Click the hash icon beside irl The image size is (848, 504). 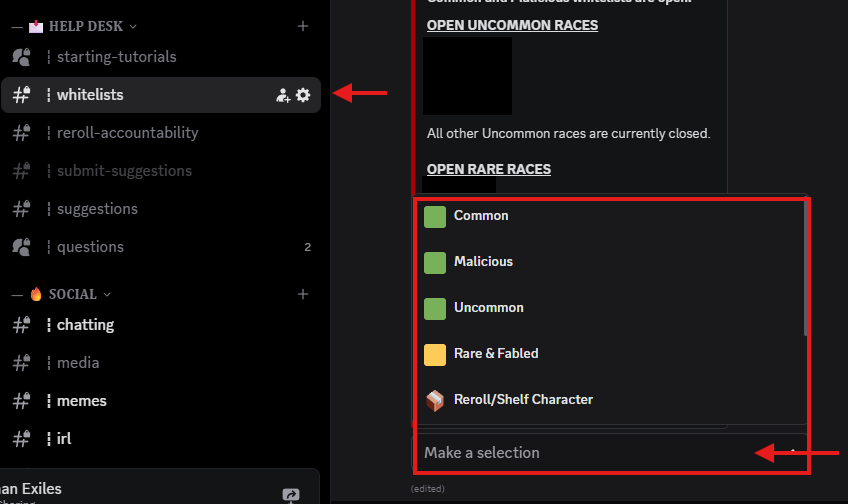click(x=22, y=439)
